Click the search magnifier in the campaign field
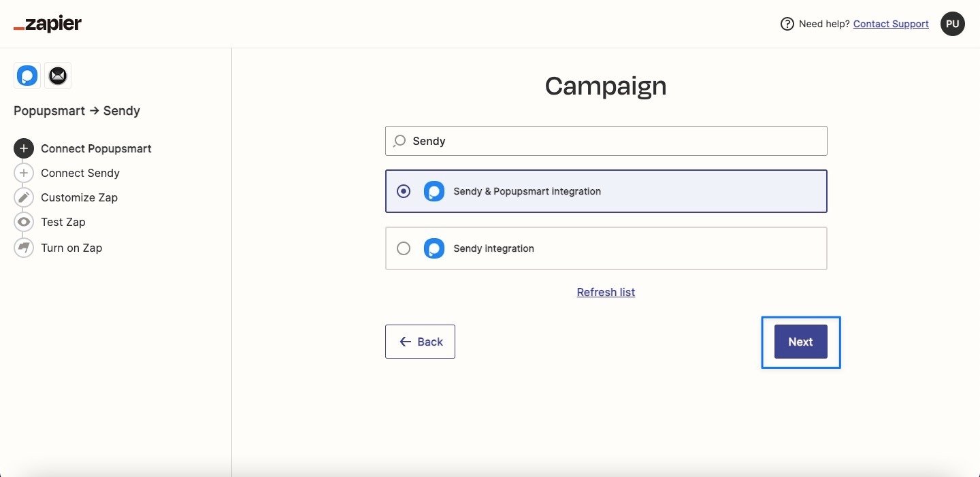Image resolution: width=980 pixels, height=477 pixels. (x=399, y=141)
